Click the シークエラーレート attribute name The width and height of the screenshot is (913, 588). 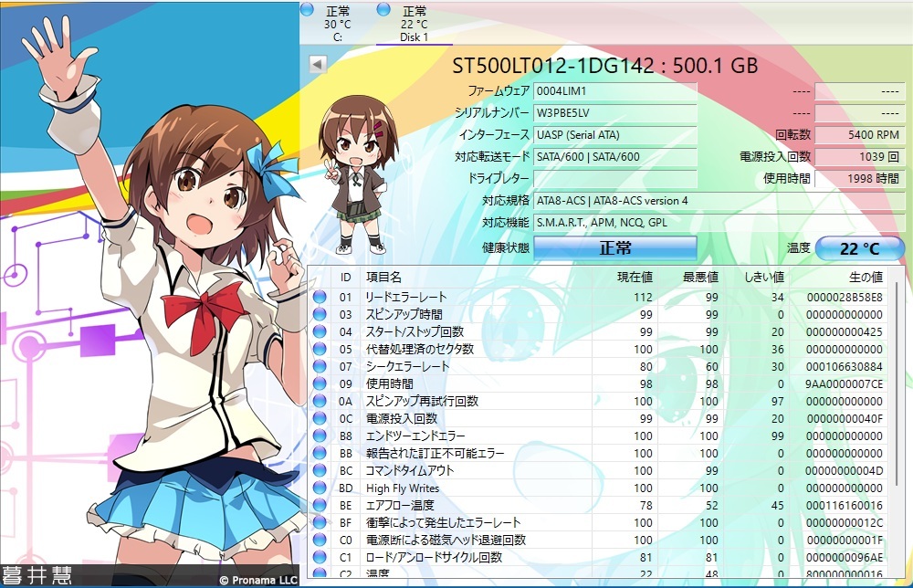tap(407, 367)
